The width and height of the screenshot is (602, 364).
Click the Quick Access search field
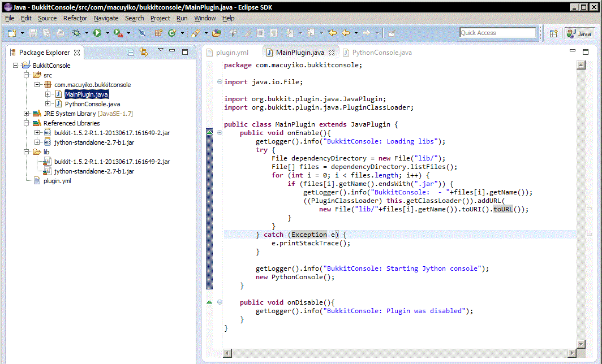click(497, 33)
